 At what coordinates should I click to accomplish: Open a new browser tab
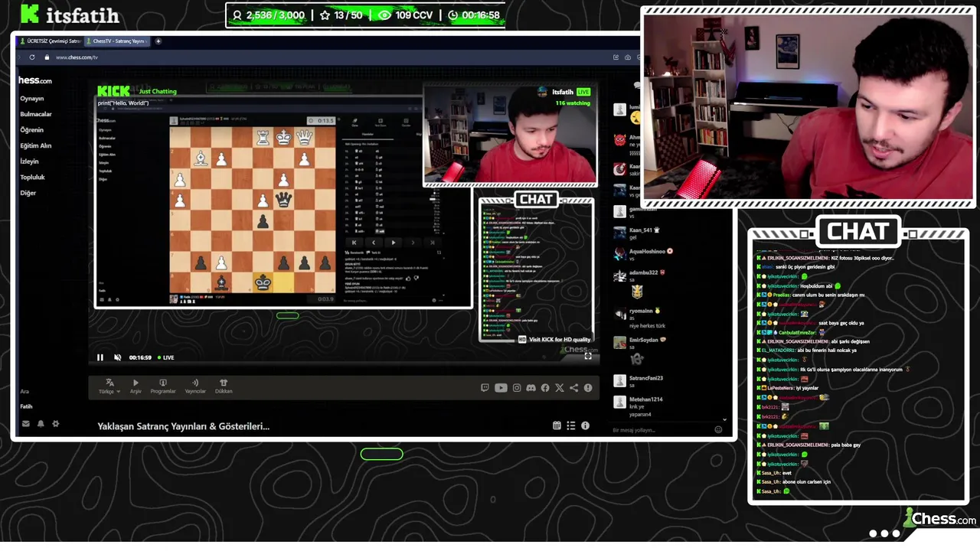(x=158, y=41)
